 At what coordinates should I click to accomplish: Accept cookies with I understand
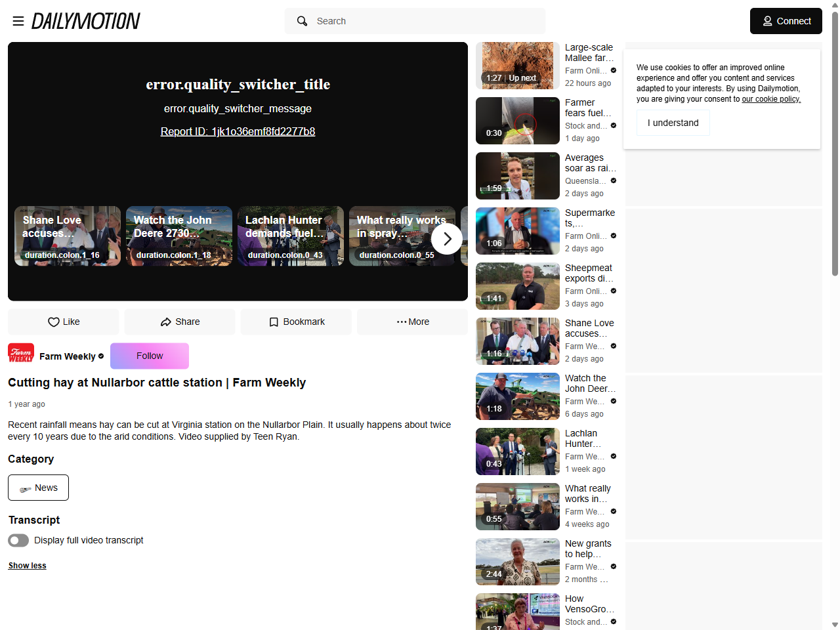coord(673,123)
